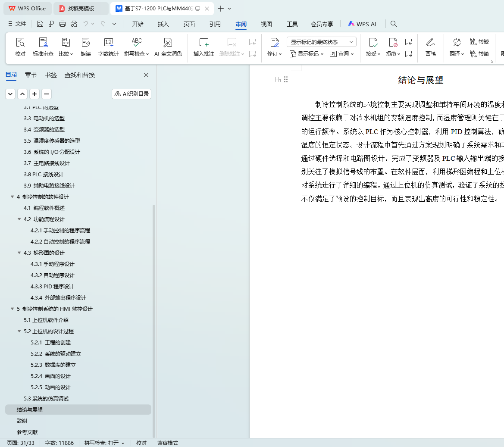Click the search magnifier icon
The height and width of the screenshot is (447, 504).
[394, 24]
